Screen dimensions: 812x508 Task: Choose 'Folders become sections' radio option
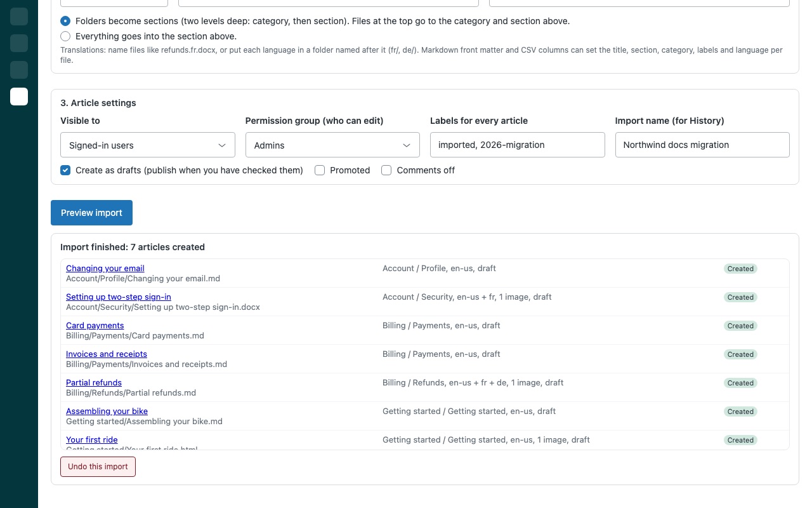coord(65,21)
